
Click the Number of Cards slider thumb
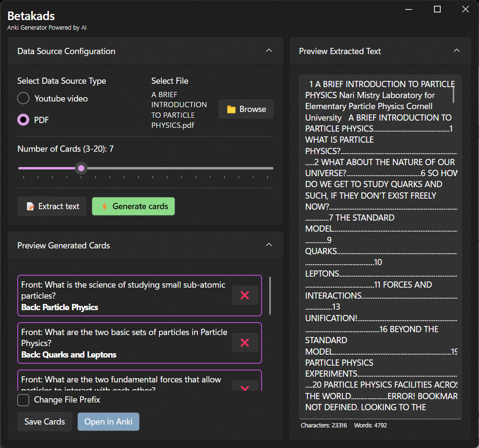(81, 168)
